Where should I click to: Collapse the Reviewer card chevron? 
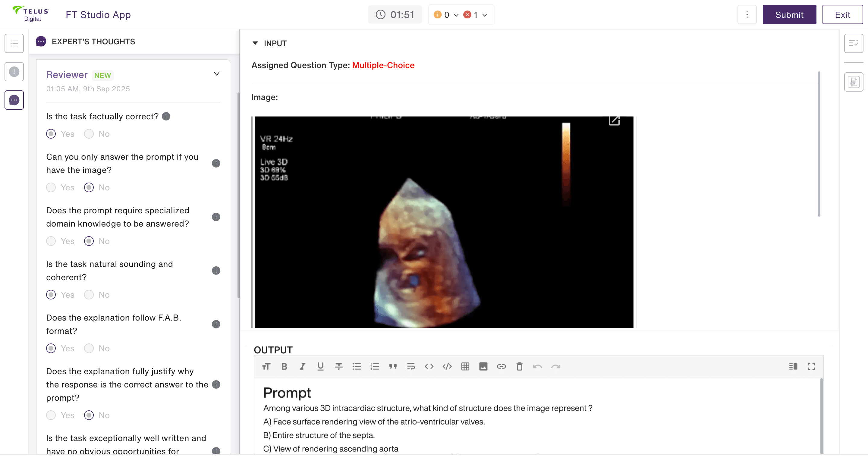tap(217, 74)
